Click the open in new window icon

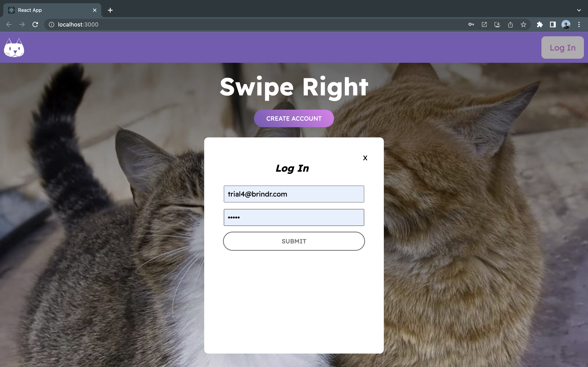pyautogui.click(x=484, y=24)
